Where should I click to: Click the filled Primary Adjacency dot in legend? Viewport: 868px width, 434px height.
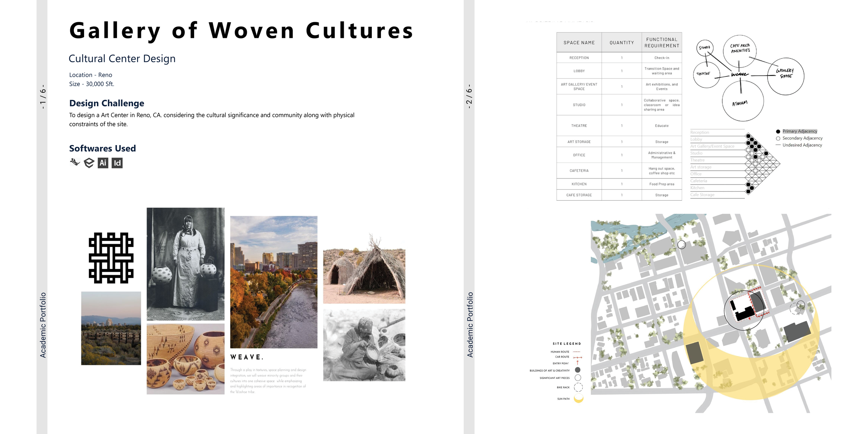pyautogui.click(x=778, y=132)
